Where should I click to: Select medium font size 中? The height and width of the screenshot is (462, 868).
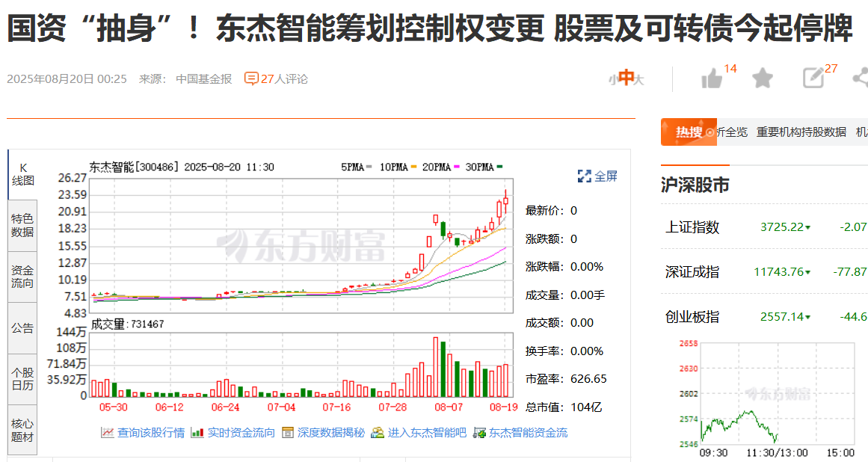(626, 78)
